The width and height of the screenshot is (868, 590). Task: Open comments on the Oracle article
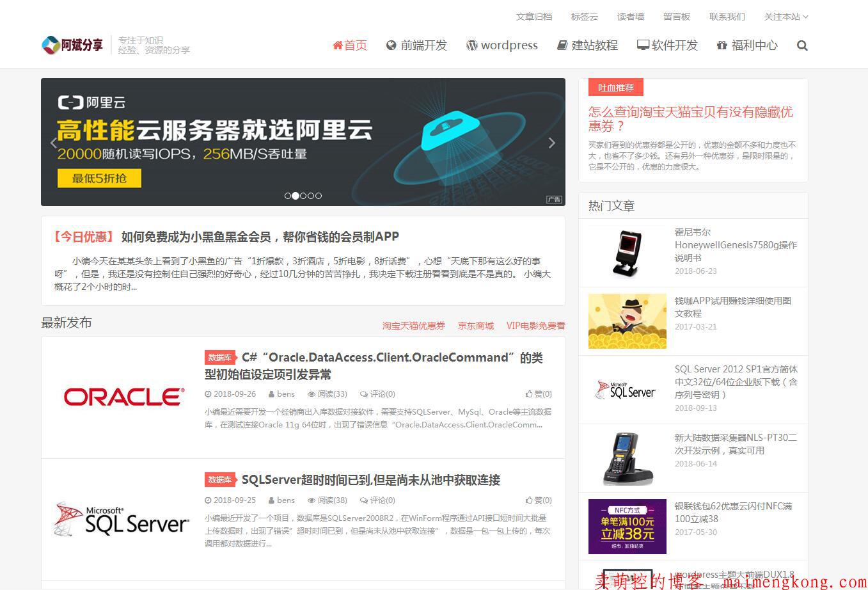377,394
